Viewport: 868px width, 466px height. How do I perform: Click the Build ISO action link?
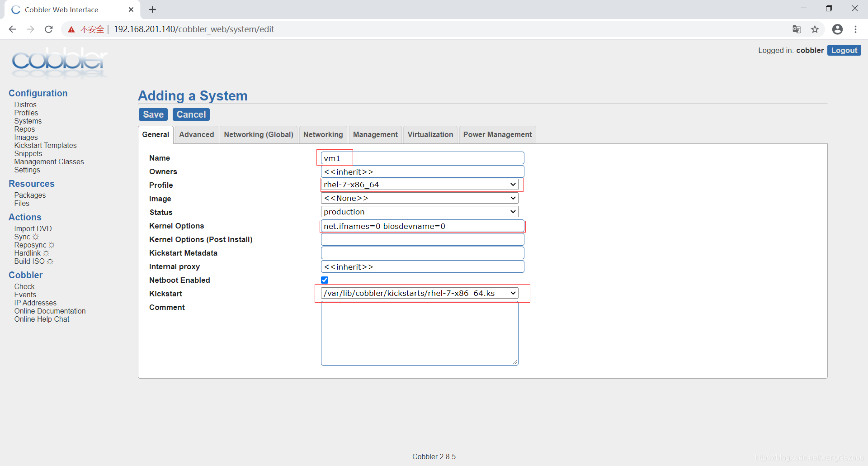click(x=29, y=262)
